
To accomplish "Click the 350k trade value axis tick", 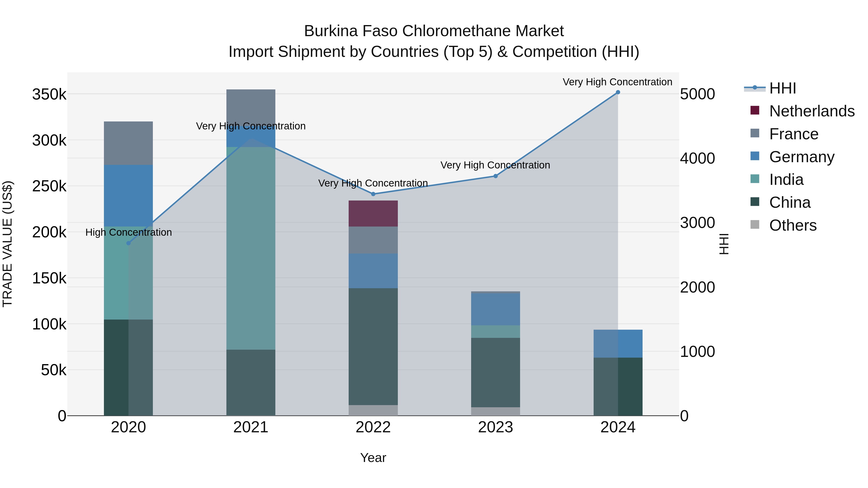I will tap(49, 94).
